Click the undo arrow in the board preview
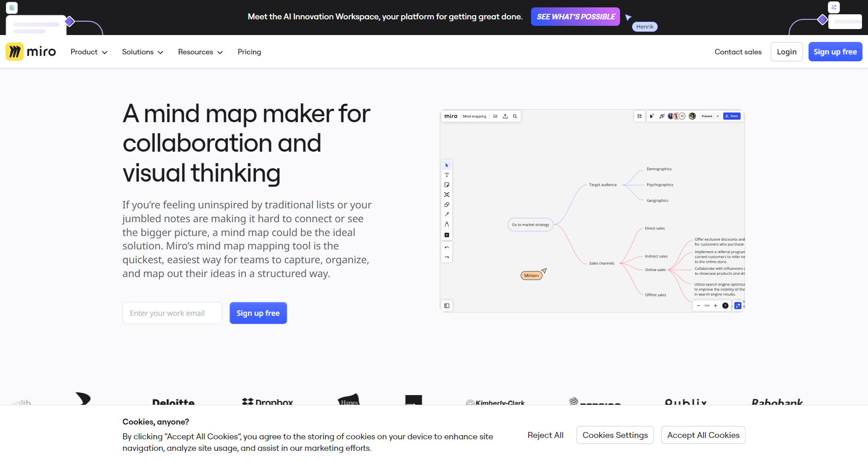 (447, 248)
